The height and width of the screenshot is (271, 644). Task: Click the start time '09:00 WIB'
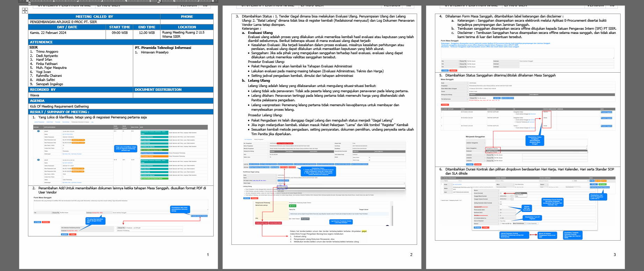120,33
